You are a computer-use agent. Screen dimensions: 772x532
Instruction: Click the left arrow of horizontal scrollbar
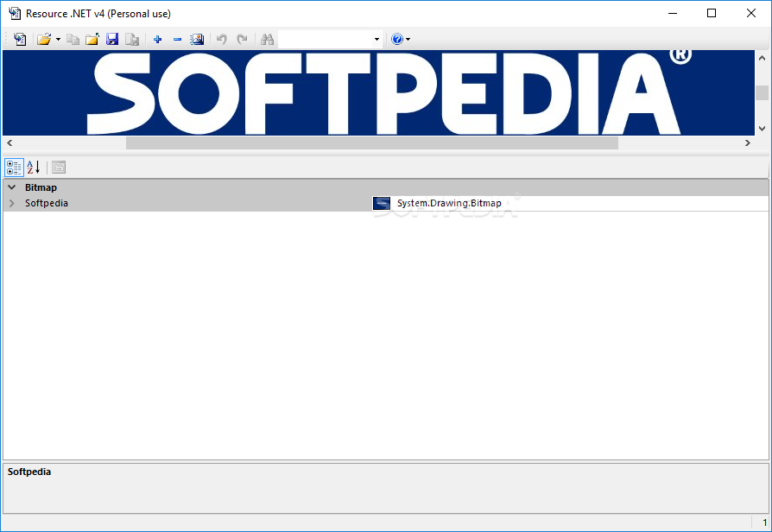(9, 142)
